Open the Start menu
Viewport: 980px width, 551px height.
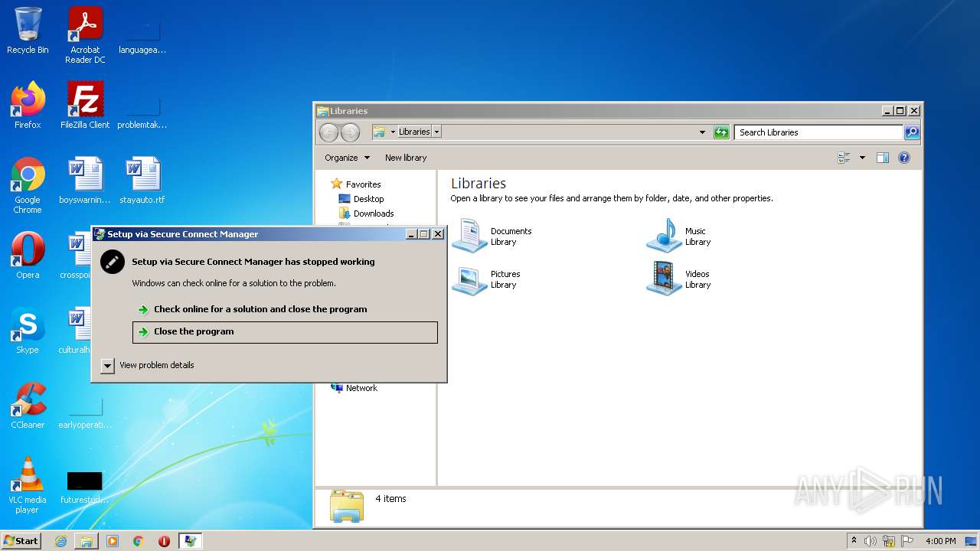21,541
